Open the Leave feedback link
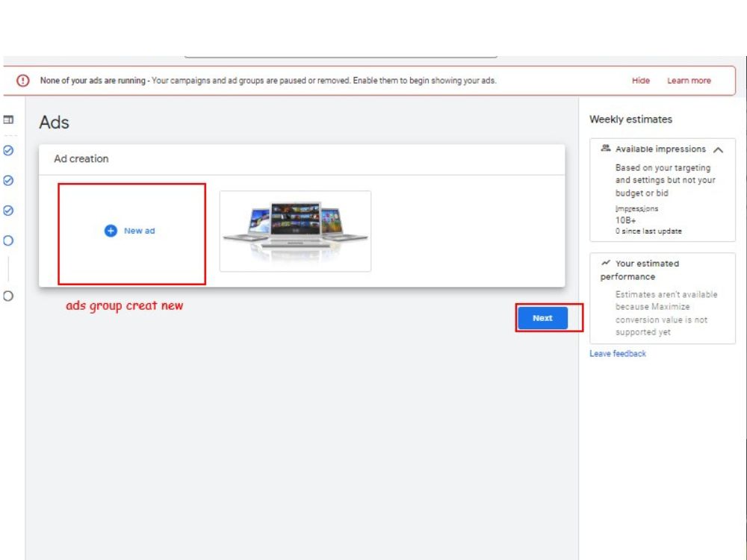The width and height of the screenshot is (747, 560). pyautogui.click(x=618, y=353)
